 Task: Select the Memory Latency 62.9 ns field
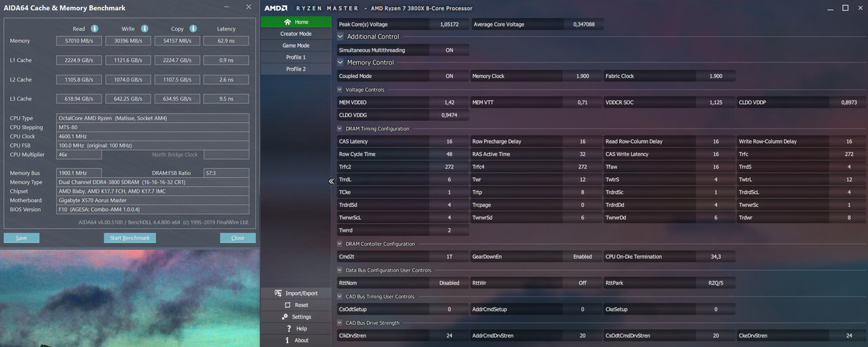[x=226, y=41]
